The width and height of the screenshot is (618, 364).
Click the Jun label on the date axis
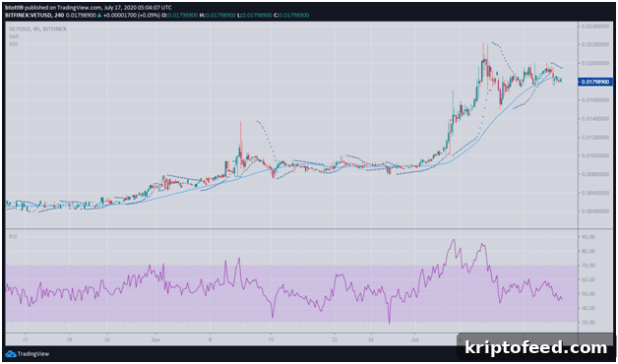click(155, 339)
